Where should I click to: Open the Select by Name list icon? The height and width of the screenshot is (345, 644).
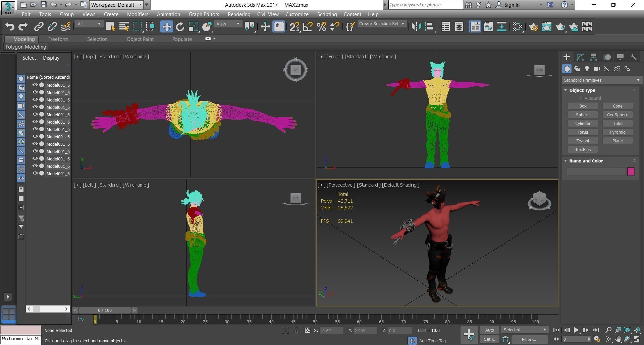(124, 27)
